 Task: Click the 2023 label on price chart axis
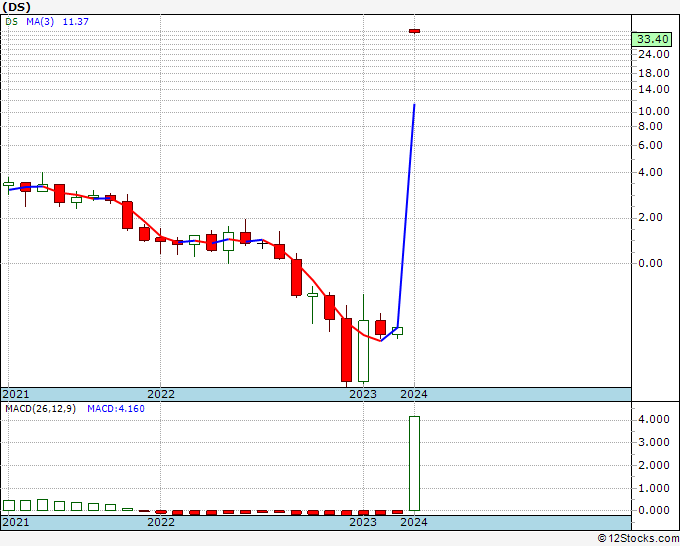point(363,394)
